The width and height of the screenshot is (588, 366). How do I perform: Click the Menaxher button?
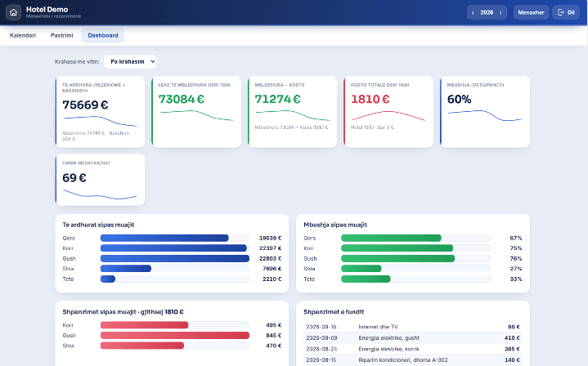click(x=531, y=12)
